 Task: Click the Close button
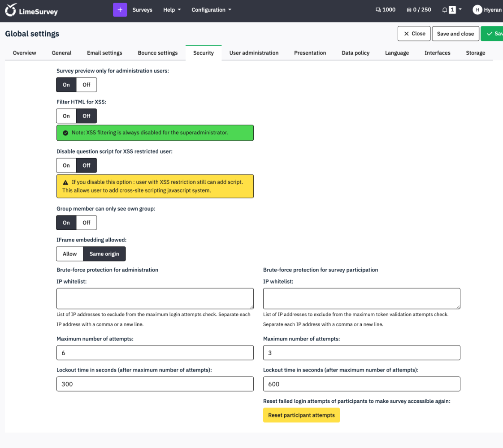click(414, 34)
